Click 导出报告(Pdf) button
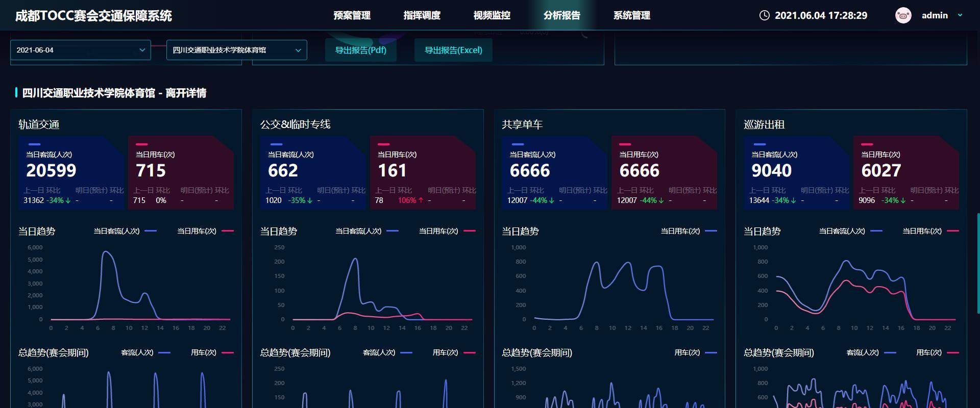Image resolution: width=980 pixels, height=408 pixels. 360,50
